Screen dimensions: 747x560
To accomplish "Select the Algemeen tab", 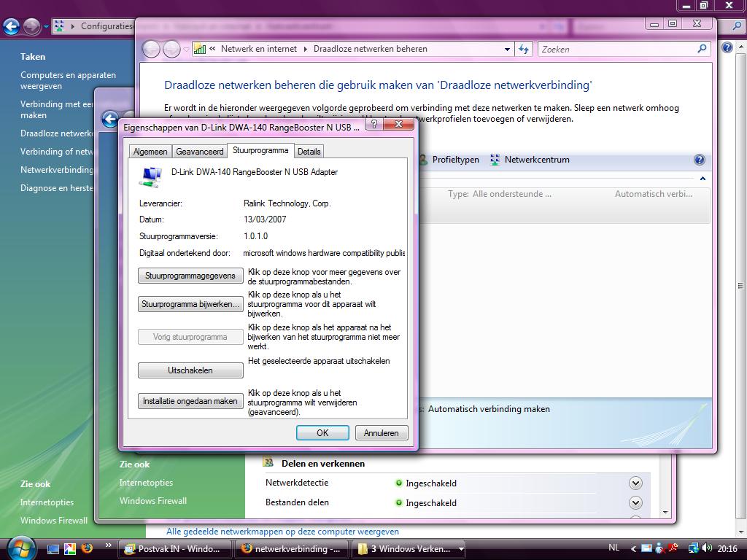I will coord(150,152).
